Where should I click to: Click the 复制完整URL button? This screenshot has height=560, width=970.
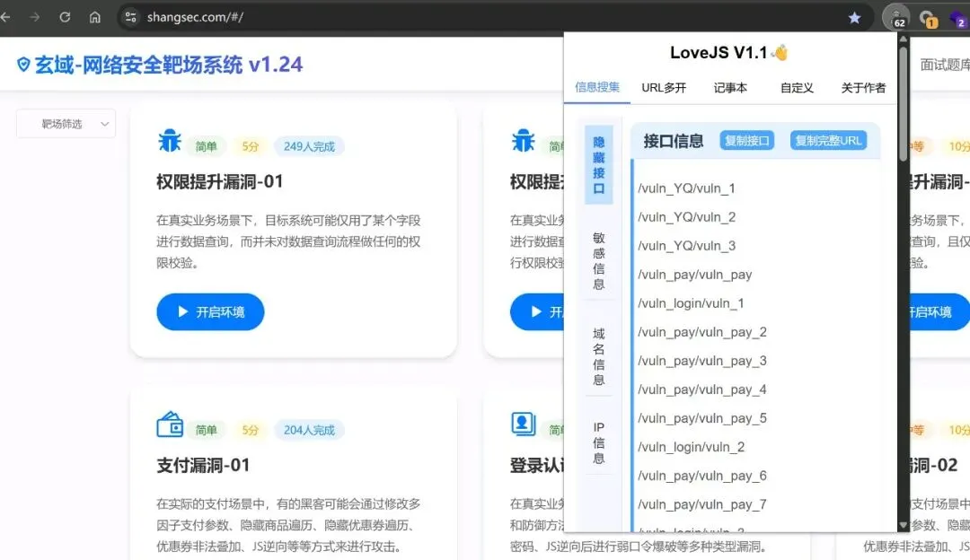(828, 140)
